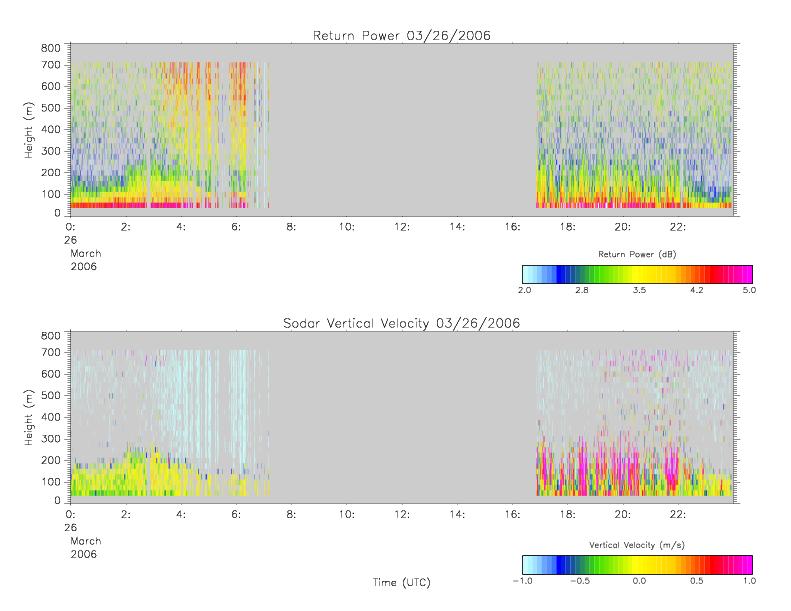Click the "Sodar Vertical Velocity 03/26/2006" title
Image resolution: width=791 pixels, height=611 pixels.
402,323
